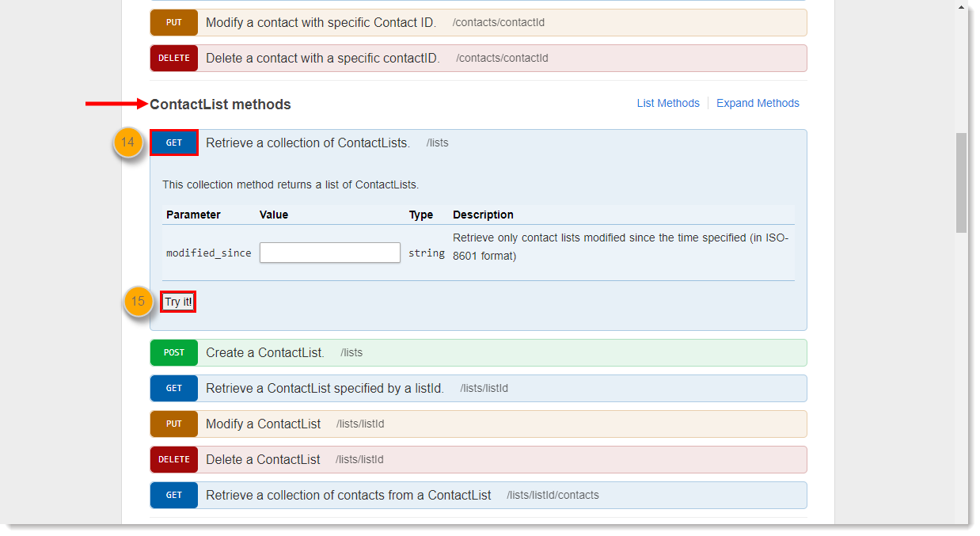980x536 pixels.
Task: Click the Description column header
Action: 483,215
